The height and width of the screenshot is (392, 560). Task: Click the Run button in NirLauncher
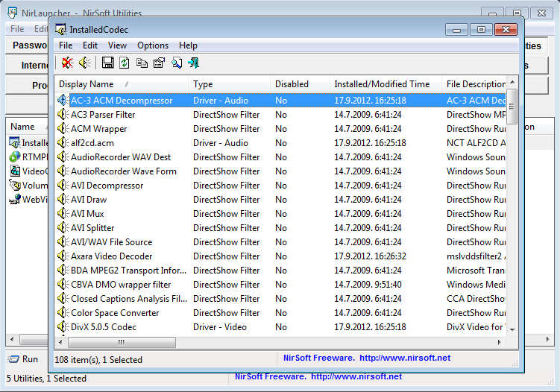tap(24, 359)
